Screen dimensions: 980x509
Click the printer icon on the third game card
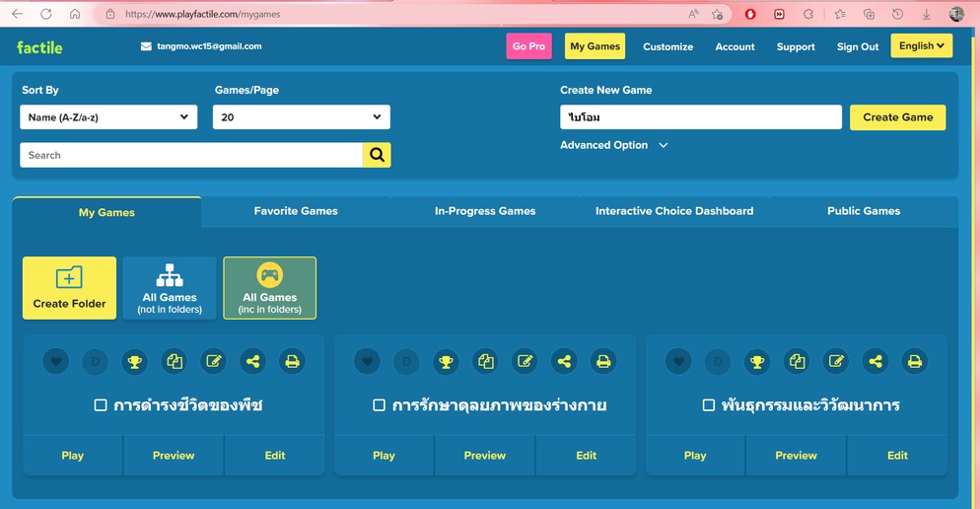point(914,362)
